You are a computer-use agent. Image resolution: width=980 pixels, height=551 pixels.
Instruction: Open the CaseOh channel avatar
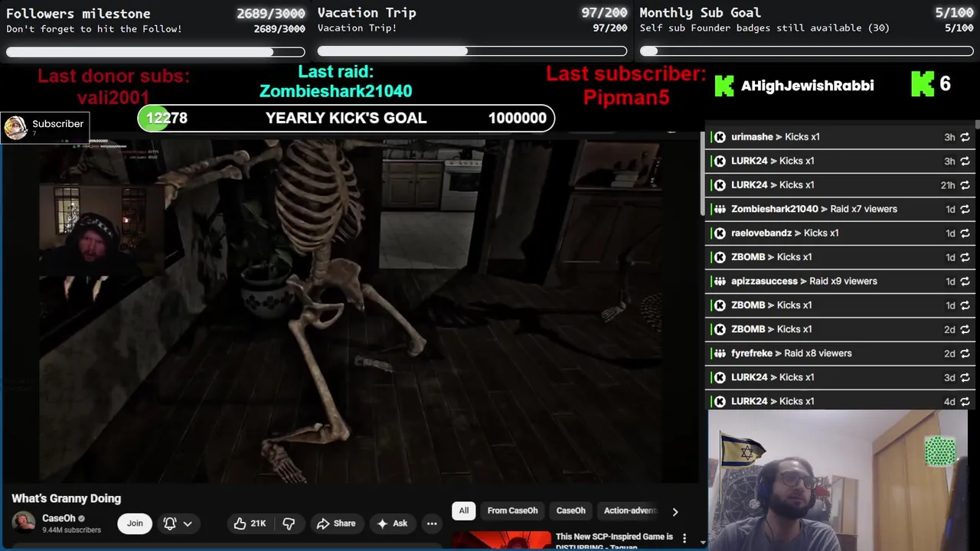click(23, 523)
